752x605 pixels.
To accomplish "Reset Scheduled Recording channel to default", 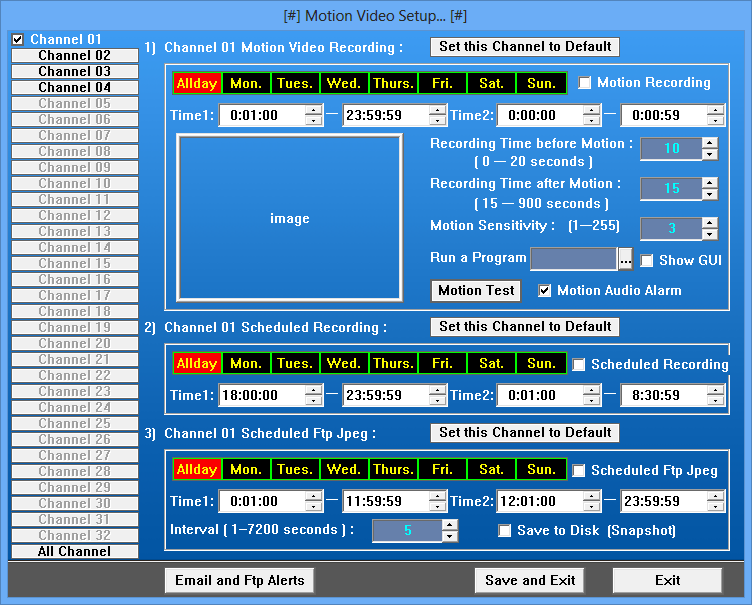I will (x=525, y=327).
